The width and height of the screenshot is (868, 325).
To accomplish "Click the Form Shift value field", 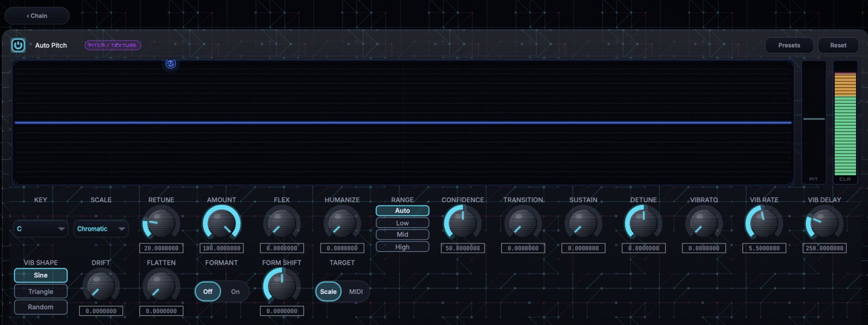I will (282, 311).
